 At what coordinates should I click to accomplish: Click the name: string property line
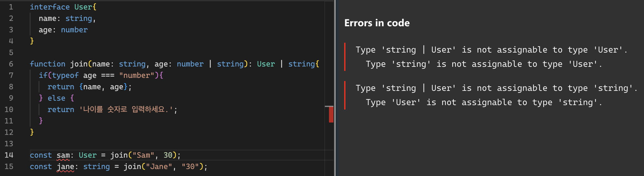tap(67, 18)
